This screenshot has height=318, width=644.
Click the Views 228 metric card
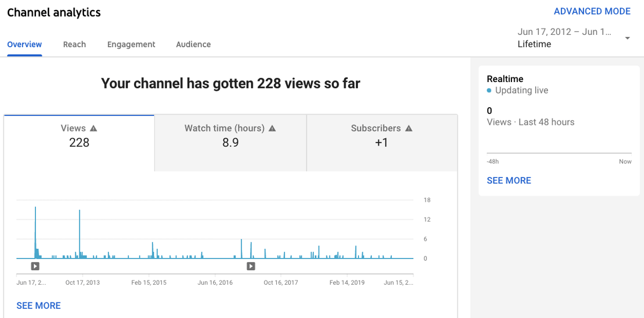(x=78, y=142)
